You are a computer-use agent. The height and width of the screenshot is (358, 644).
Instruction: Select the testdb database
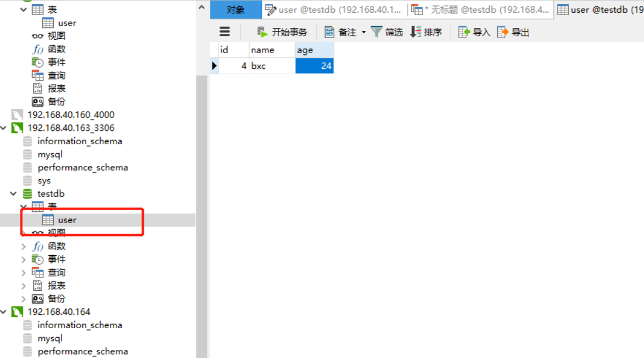coord(51,194)
